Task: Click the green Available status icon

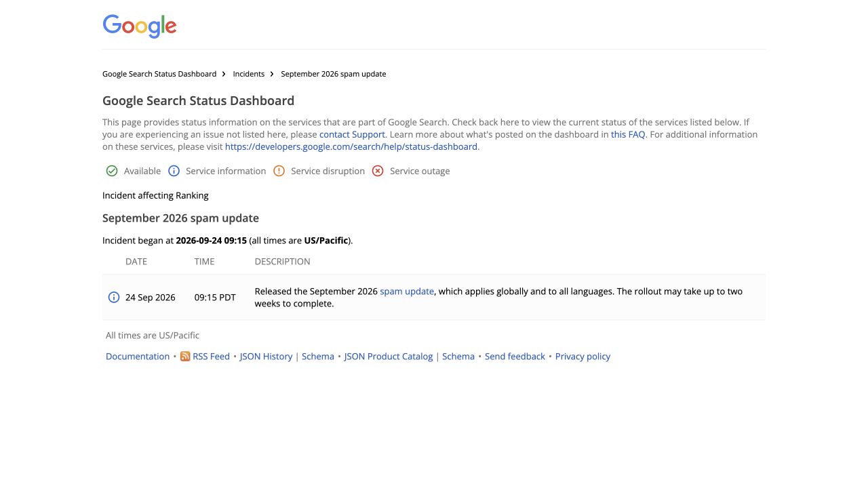Action: pyautogui.click(x=112, y=171)
